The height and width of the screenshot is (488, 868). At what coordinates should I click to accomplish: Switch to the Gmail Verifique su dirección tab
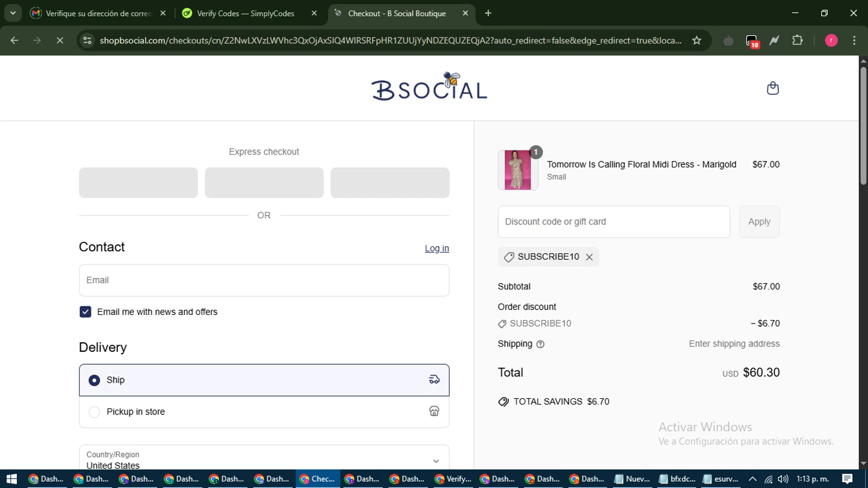point(98,13)
